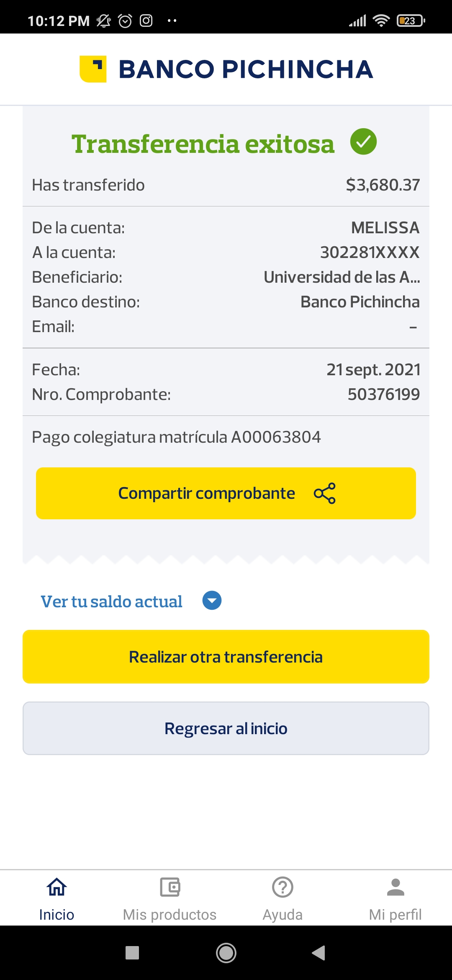Tap the Banco Pichincha yellow logo icon
This screenshot has width=452, height=980.
93,69
